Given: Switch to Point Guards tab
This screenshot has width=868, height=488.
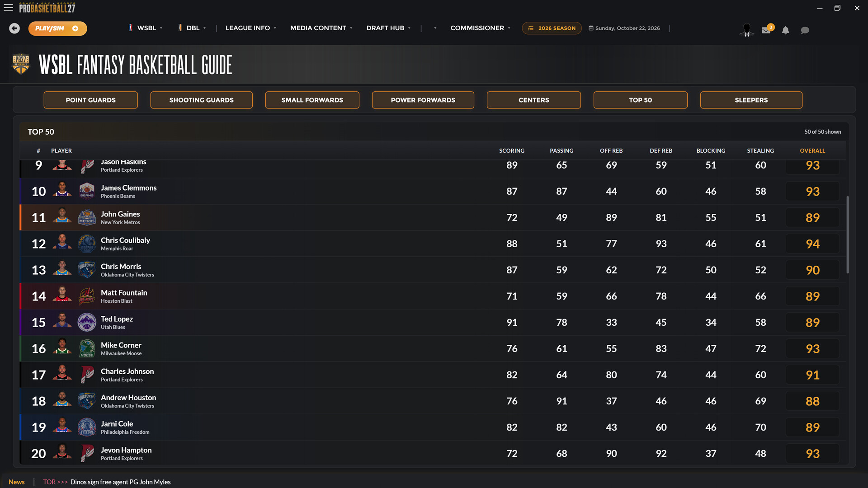Looking at the screenshot, I should pyautogui.click(x=90, y=100).
